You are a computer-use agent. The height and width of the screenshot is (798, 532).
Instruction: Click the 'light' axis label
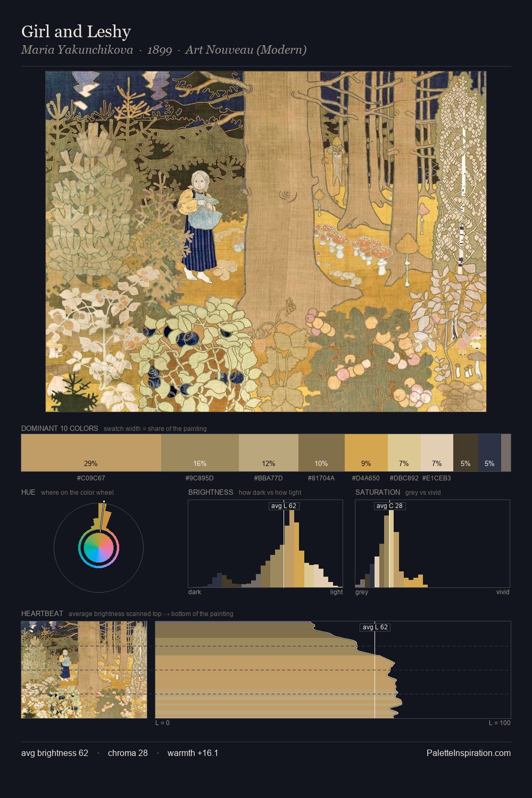tap(336, 592)
